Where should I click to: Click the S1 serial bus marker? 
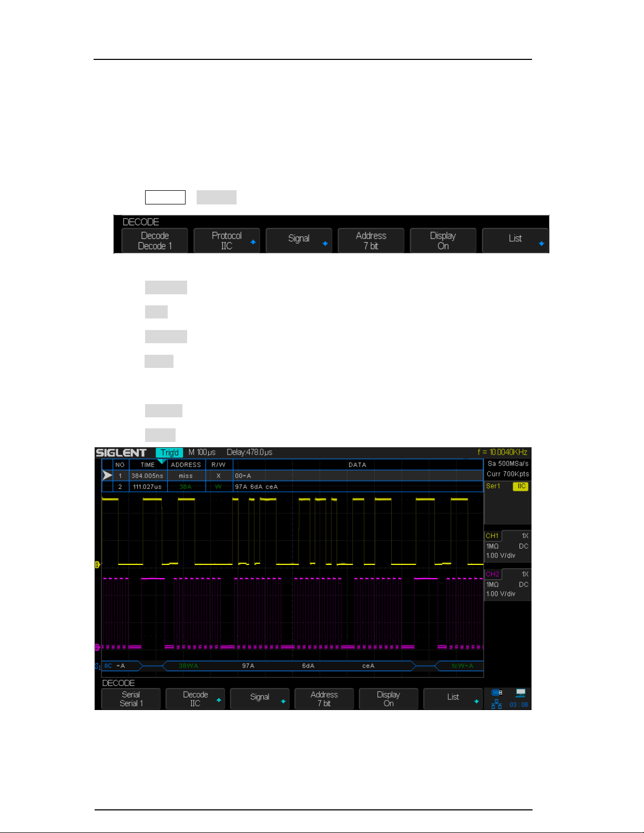(x=97, y=666)
